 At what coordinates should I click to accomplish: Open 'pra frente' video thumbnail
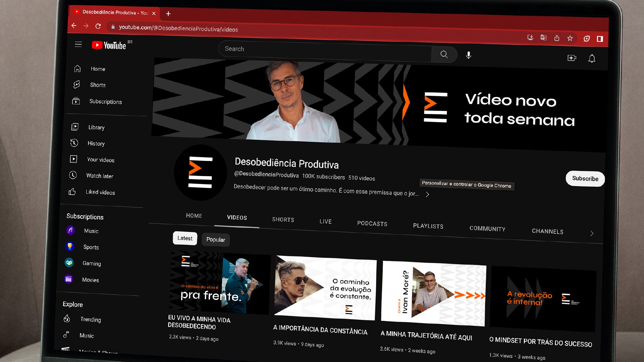[220, 283]
